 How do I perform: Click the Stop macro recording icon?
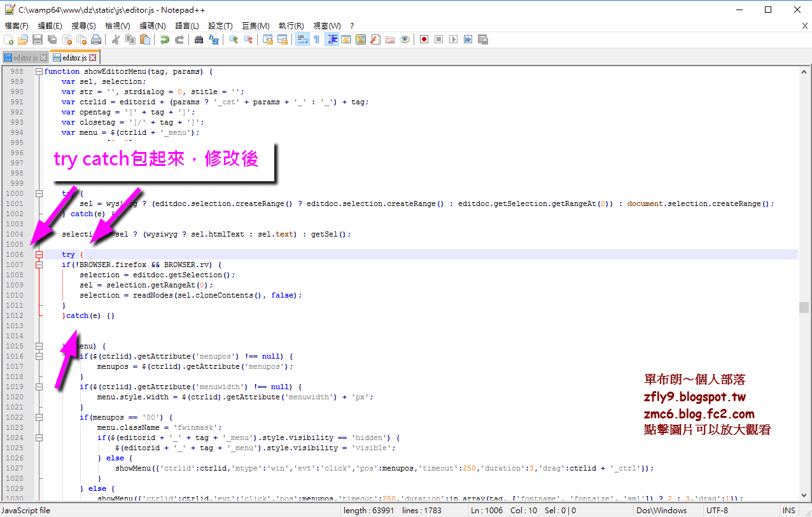point(439,39)
